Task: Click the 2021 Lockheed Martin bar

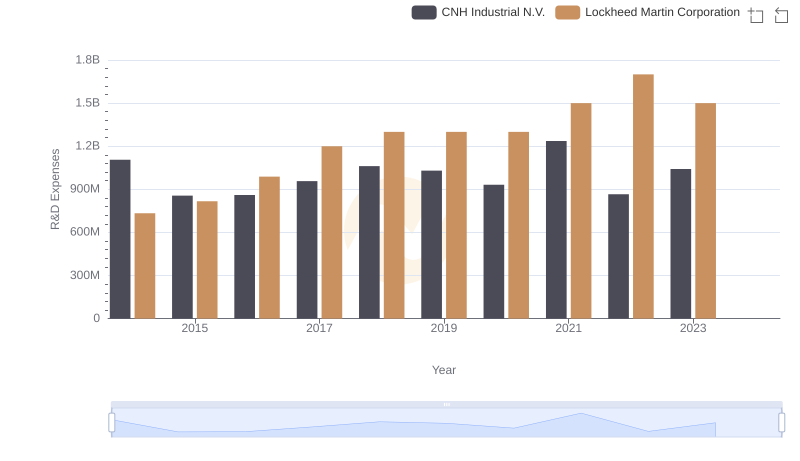Action: point(581,211)
